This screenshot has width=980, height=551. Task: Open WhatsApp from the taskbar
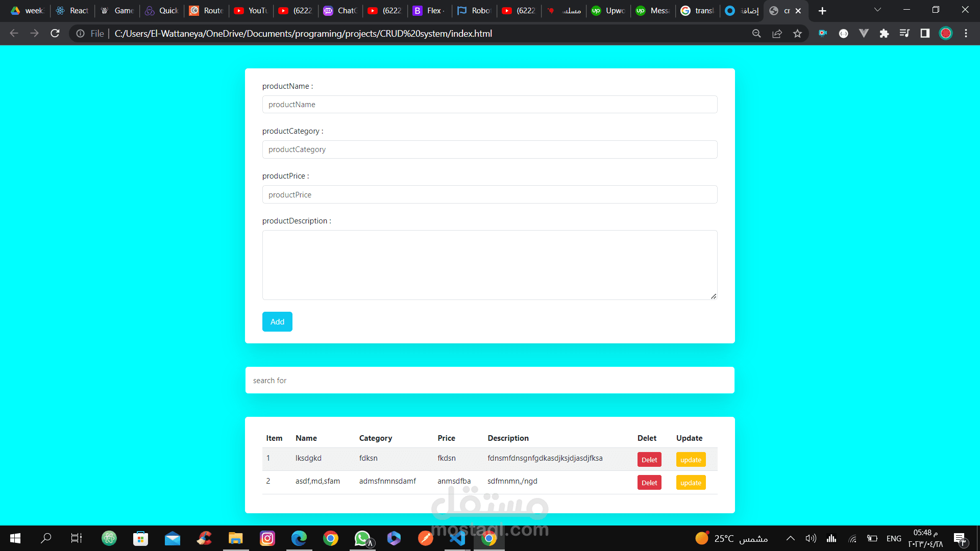[x=362, y=538]
